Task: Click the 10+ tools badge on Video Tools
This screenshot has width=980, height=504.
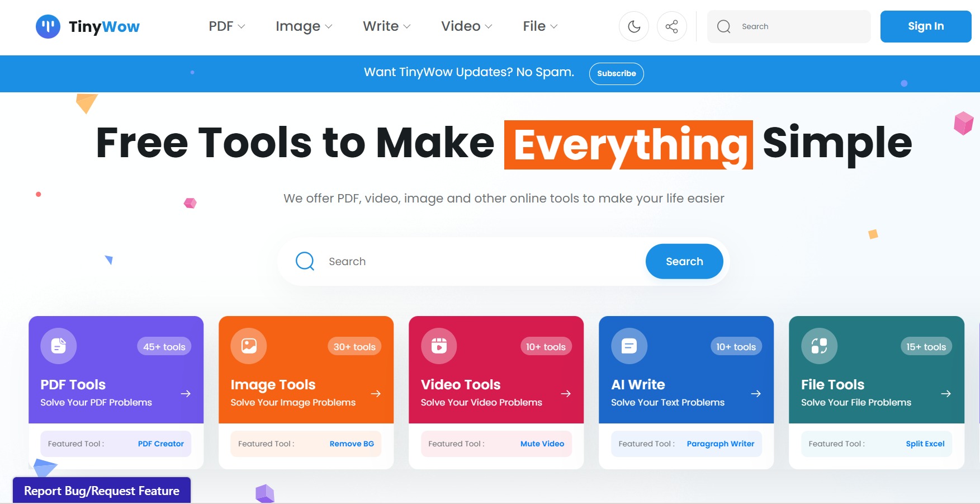Action: (546, 347)
